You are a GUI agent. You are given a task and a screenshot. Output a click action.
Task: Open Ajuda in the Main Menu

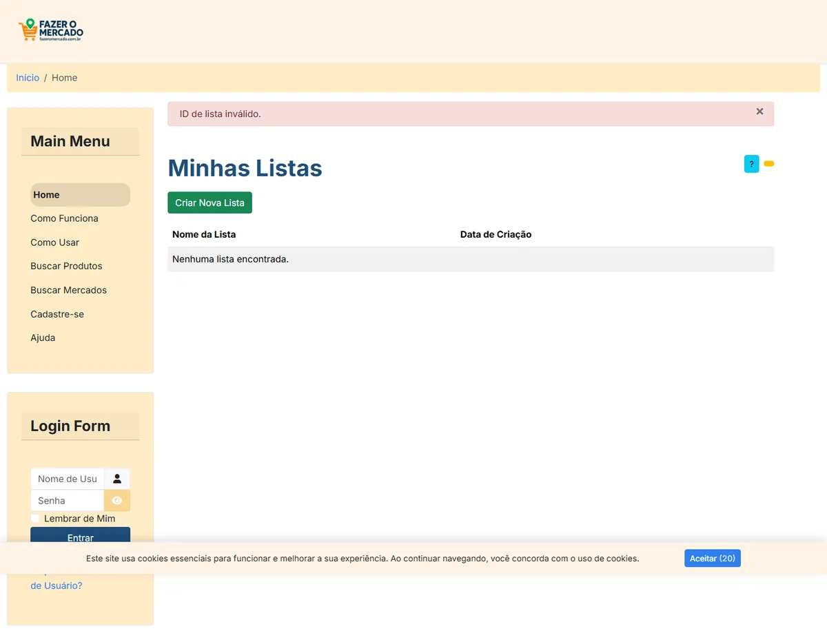click(43, 337)
